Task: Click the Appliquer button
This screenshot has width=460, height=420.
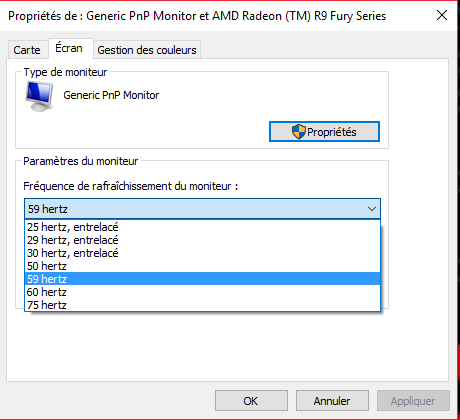Action: click(413, 401)
